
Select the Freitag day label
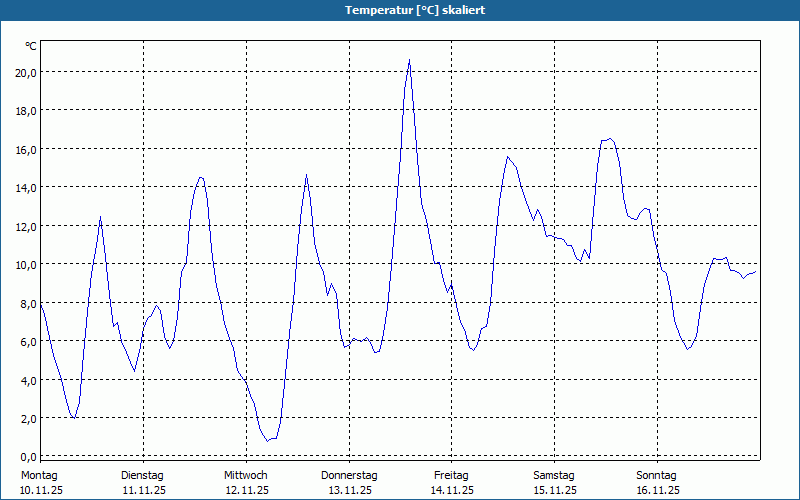click(451, 476)
